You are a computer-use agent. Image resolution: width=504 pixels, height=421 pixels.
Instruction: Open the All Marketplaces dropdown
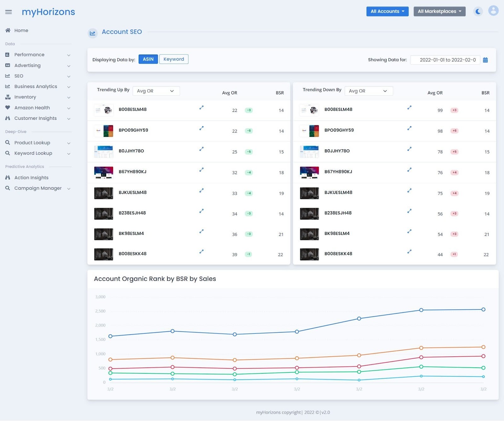pyautogui.click(x=439, y=11)
